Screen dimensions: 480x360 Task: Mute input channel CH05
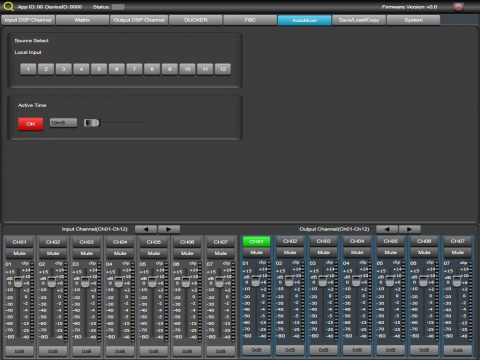tap(153, 253)
